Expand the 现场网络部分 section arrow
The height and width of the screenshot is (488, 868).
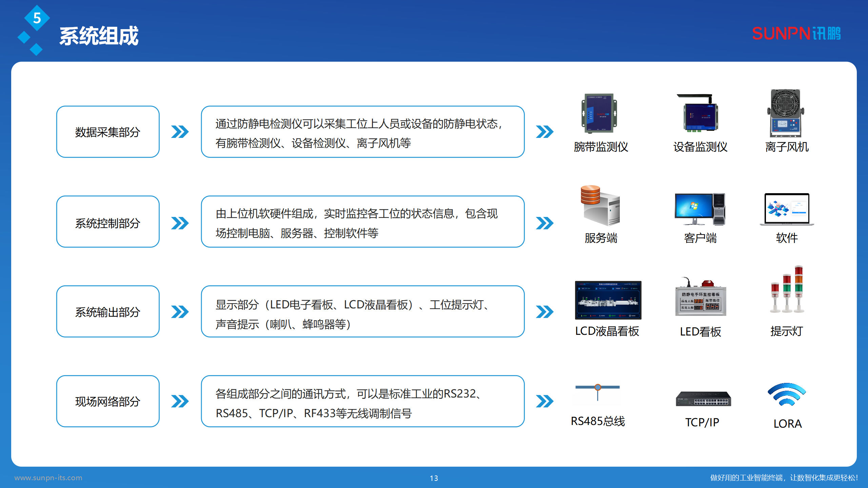[x=180, y=402]
